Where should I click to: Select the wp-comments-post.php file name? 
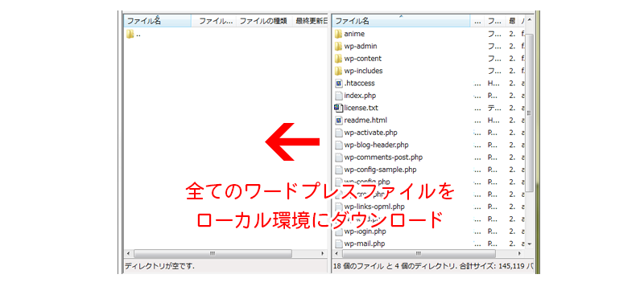click(383, 157)
